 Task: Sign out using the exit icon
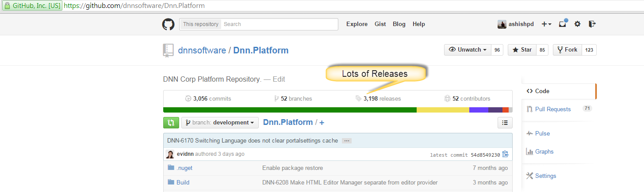(592, 24)
